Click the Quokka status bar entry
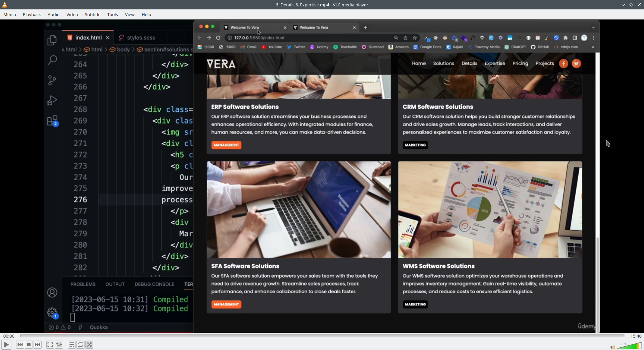The width and height of the screenshot is (644, 350). pyautogui.click(x=99, y=328)
